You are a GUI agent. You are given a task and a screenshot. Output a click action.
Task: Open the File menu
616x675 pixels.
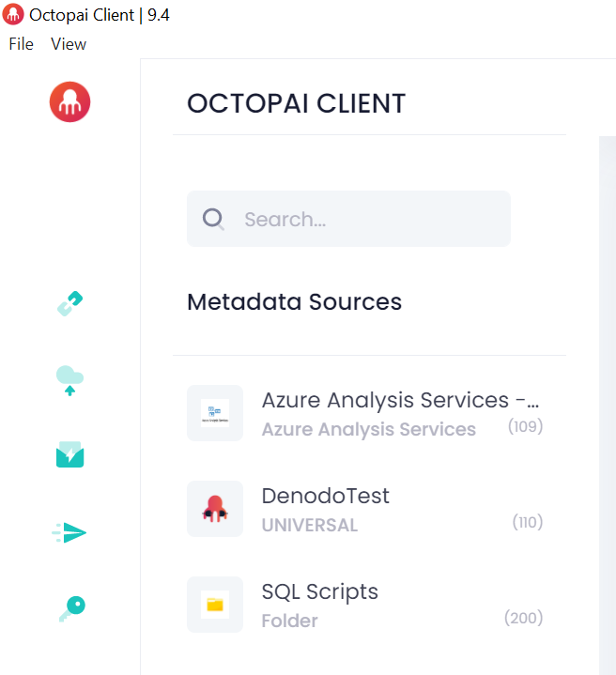(x=21, y=44)
